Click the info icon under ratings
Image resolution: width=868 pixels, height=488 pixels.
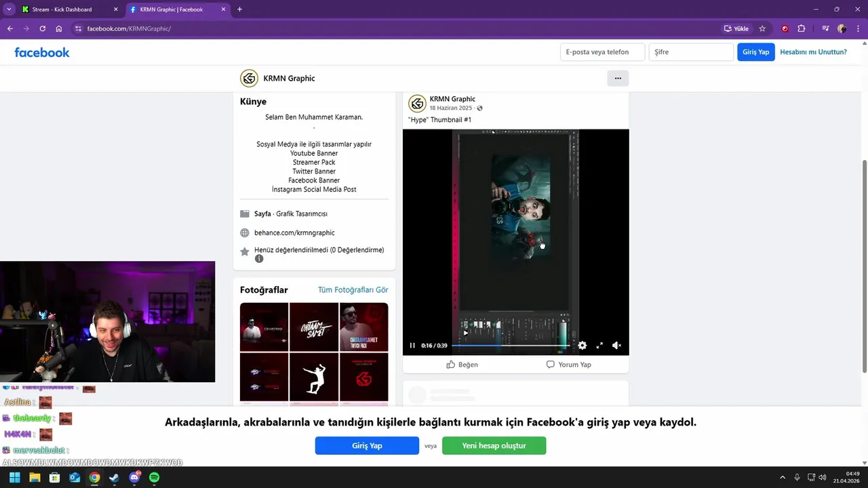(259, 259)
